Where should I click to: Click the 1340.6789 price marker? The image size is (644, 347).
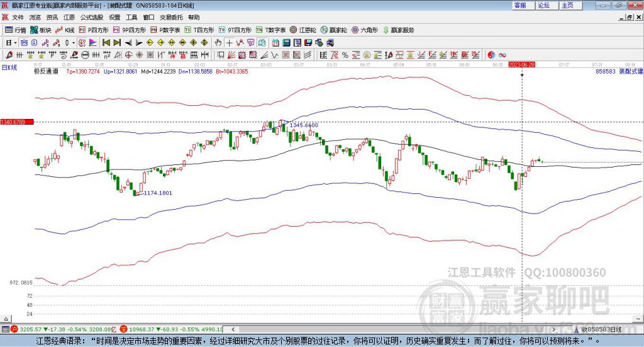17,122
